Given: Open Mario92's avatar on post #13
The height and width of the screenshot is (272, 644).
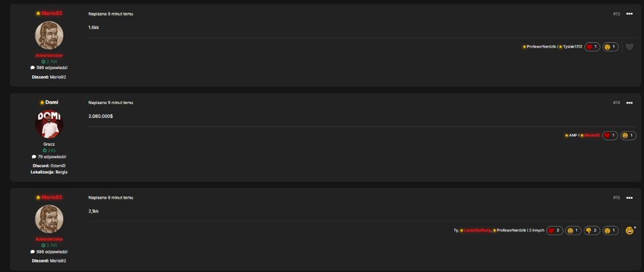Looking at the screenshot, I should [50, 35].
